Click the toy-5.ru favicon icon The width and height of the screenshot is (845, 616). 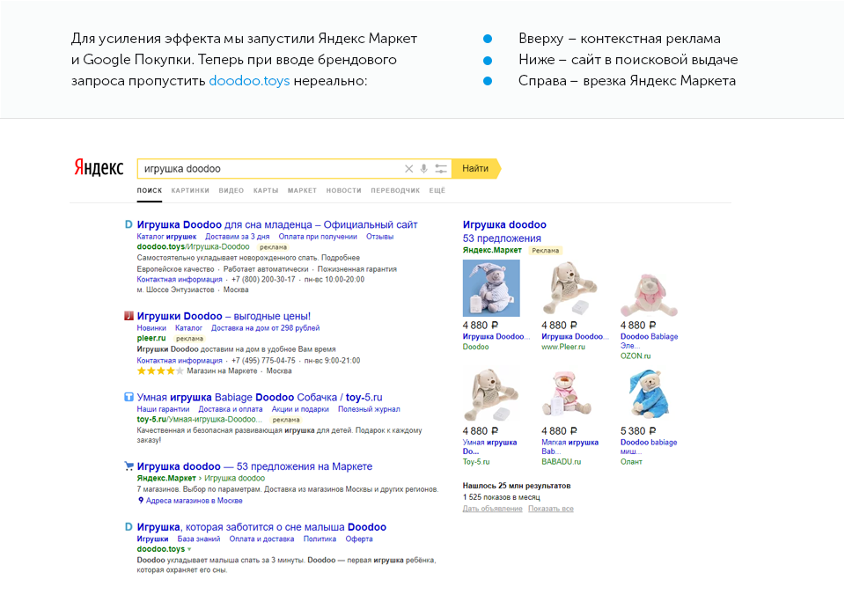point(129,397)
